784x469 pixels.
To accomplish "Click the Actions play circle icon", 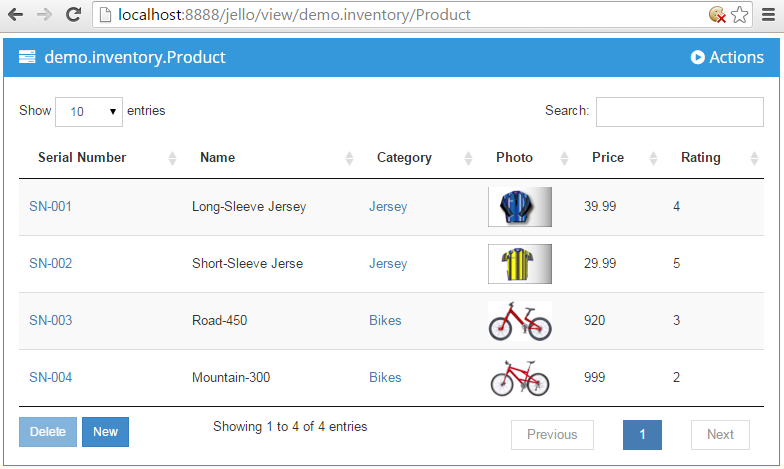I will 698,58.
